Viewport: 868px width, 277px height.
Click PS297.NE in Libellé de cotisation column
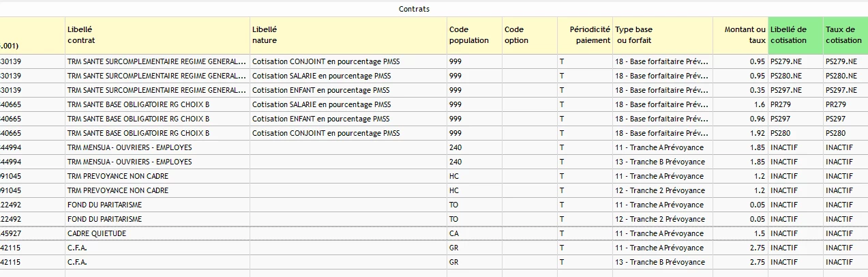(x=785, y=90)
